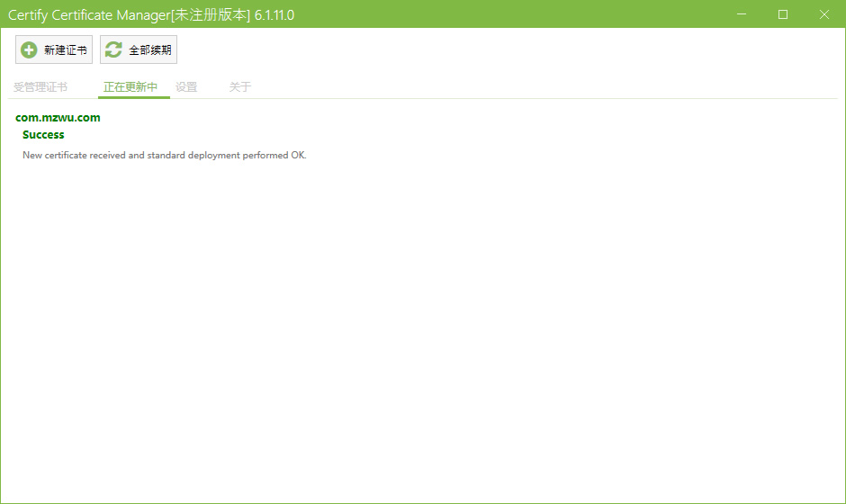Image resolution: width=846 pixels, height=504 pixels.
Task: Maximize the Certify Certificate Manager window
Action: point(783,14)
